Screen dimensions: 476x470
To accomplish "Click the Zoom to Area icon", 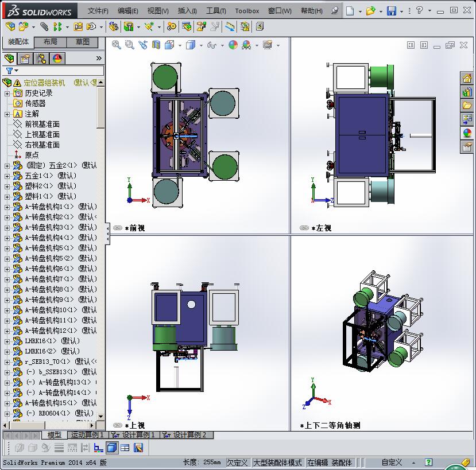I will [130, 45].
